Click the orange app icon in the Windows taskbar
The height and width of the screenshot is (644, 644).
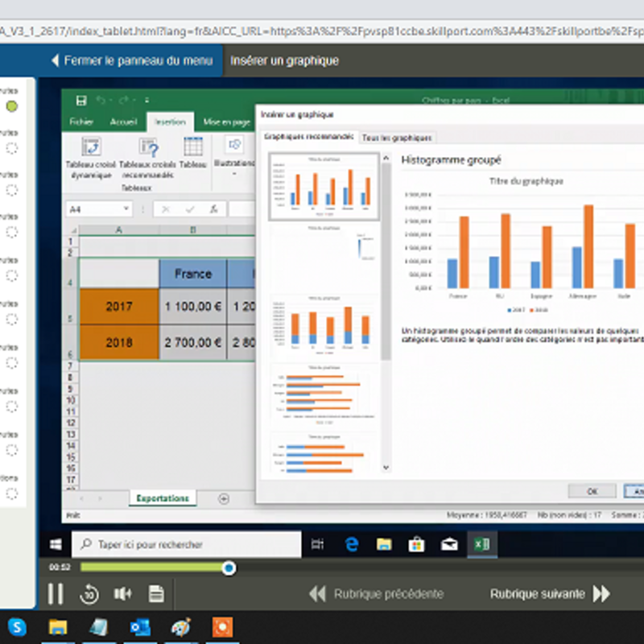point(222,628)
